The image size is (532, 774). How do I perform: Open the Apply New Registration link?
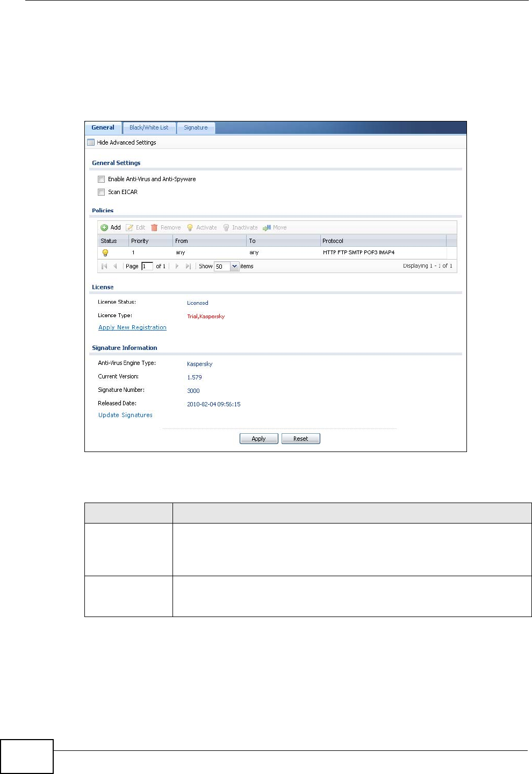[x=132, y=327]
